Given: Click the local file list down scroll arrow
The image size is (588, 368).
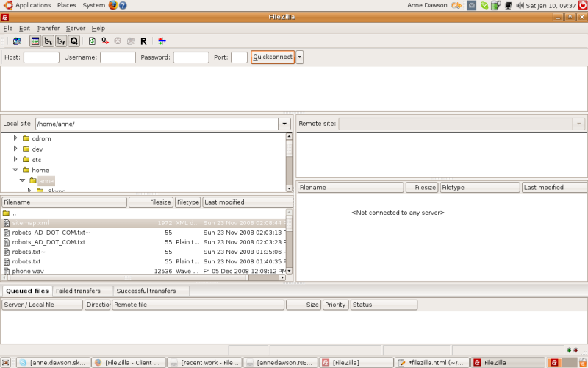Looking at the screenshot, I should pos(289,271).
